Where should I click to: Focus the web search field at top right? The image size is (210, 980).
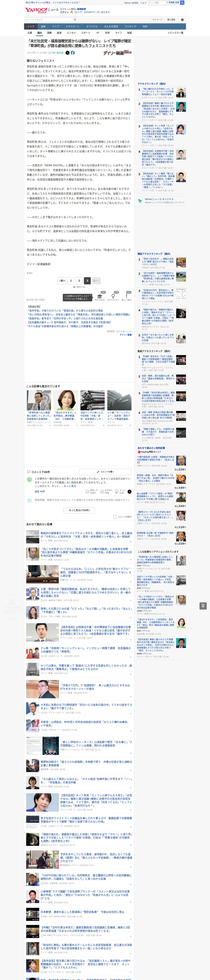click(x=157, y=3)
